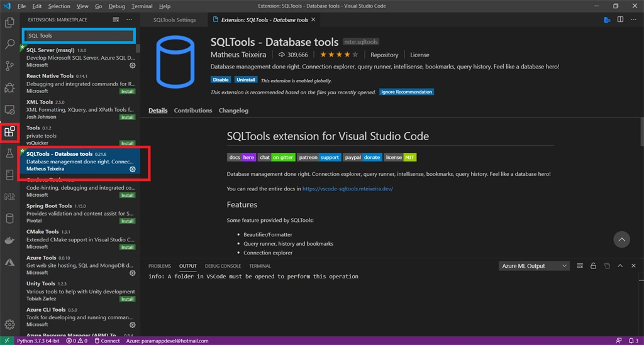This screenshot has width=644, height=345.
Task: Clear extensions search results icon
Action: (x=116, y=19)
